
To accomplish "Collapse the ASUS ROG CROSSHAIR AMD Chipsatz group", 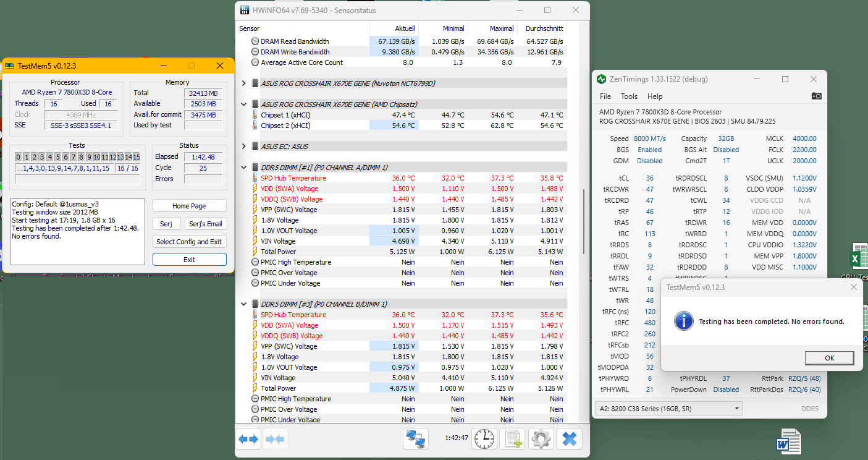I will point(244,104).
